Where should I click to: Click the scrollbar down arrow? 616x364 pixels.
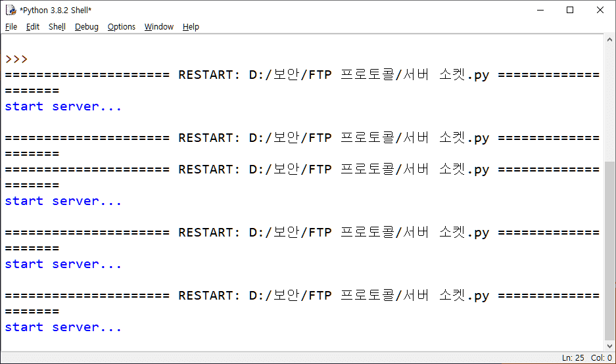(610, 346)
